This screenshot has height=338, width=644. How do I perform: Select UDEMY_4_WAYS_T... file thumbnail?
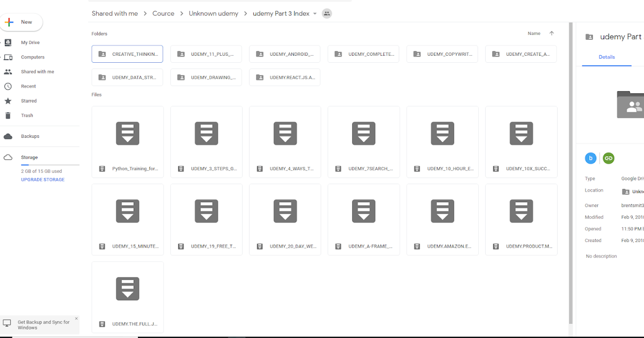[285, 142]
